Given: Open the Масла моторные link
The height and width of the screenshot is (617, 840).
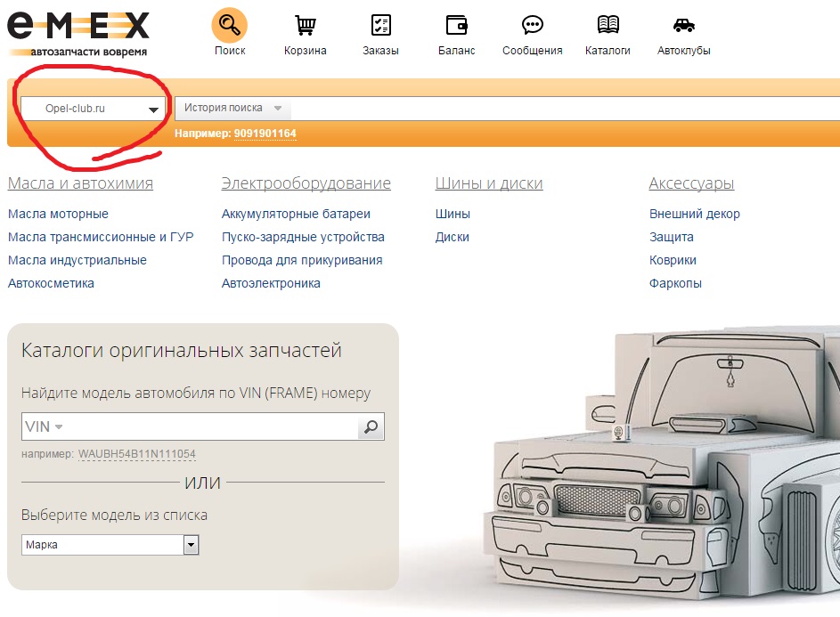Looking at the screenshot, I should pyautogui.click(x=58, y=214).
